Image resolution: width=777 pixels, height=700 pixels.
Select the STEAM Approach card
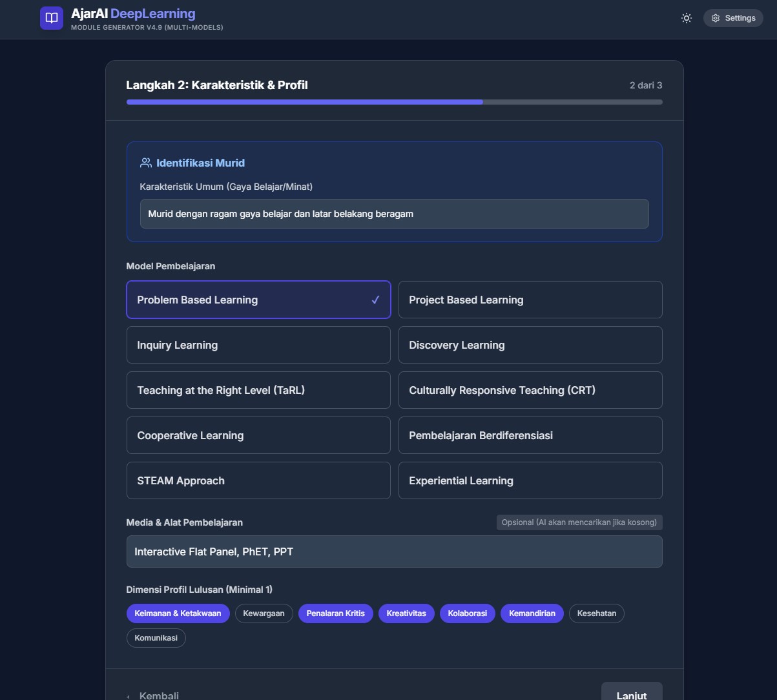click(258, 480)
